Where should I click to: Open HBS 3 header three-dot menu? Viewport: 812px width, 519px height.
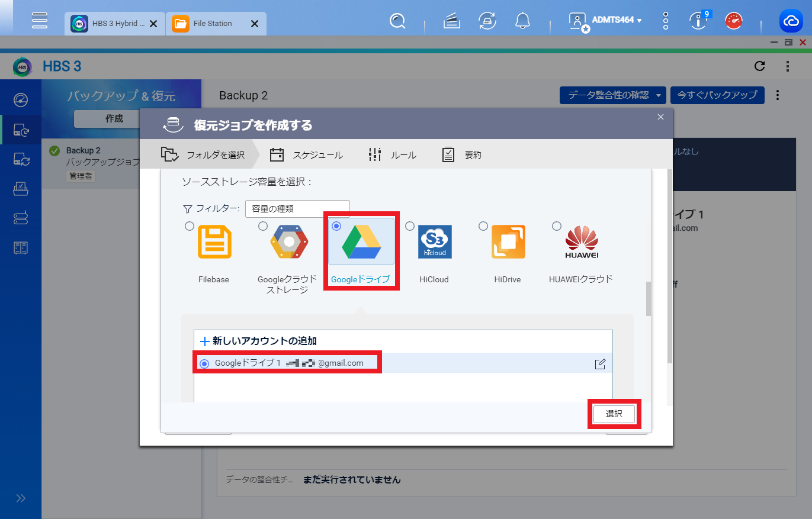(788, 66)
